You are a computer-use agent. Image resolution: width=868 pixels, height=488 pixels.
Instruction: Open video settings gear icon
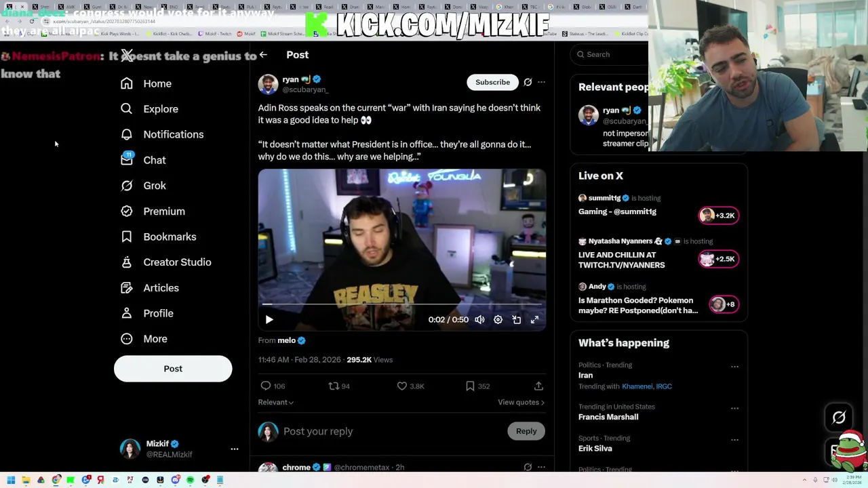tap(498, 319)
